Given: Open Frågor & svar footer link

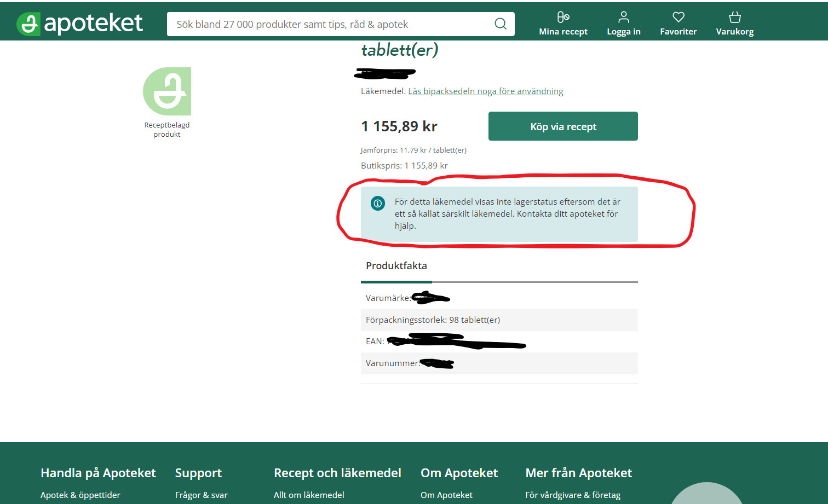Looking at the screenshot, I should pos(202,495).
